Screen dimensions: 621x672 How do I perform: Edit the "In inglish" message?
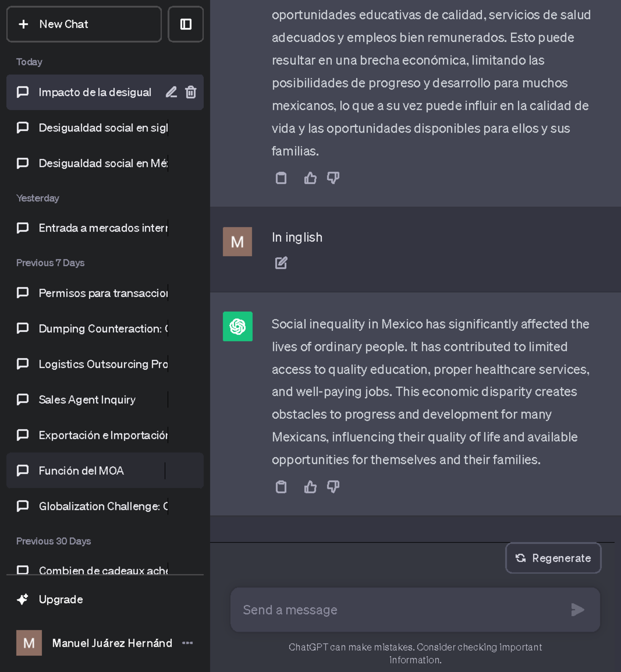tap(281, 262)
